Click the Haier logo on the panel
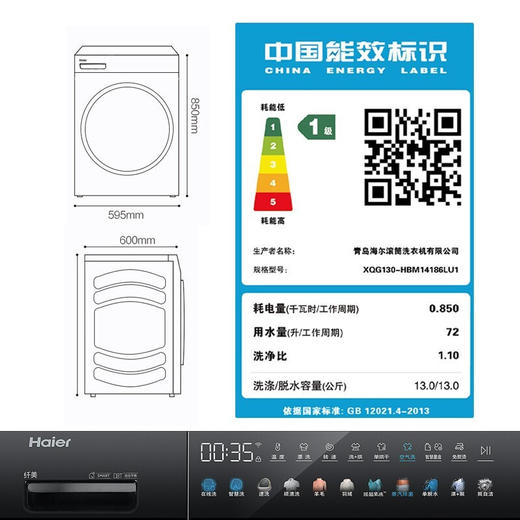Screen dimensions: 520x520 coord(50,442)
